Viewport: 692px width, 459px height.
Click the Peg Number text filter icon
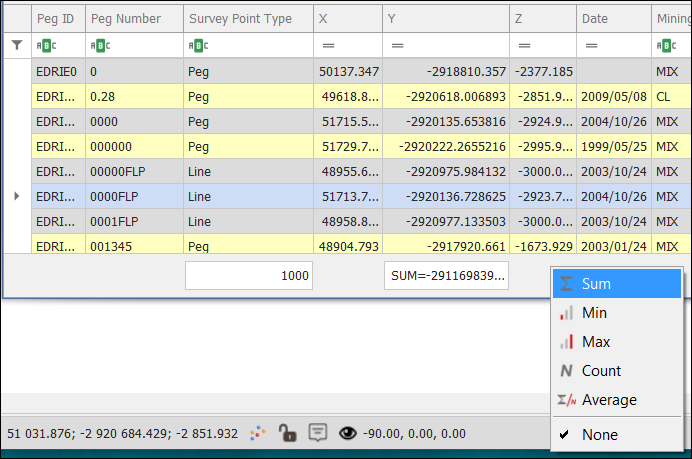click(101, 45)
